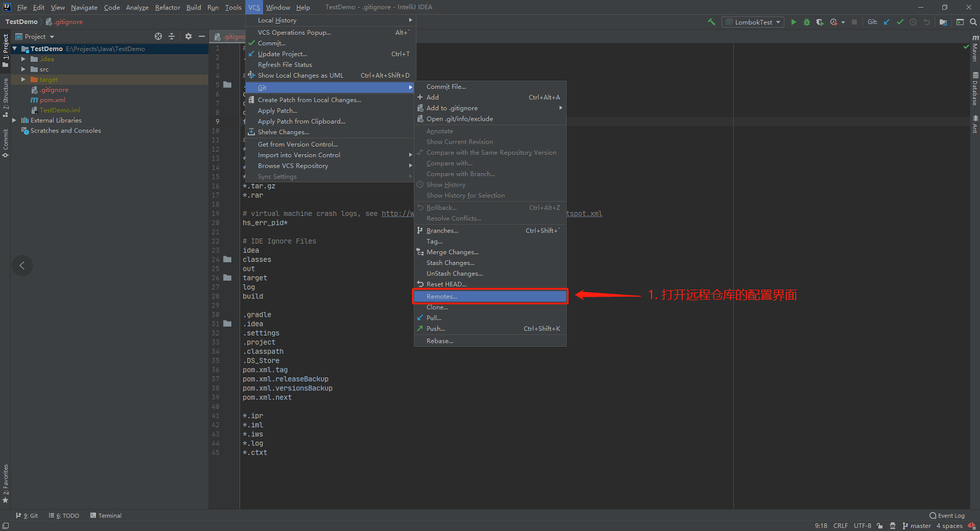Open the Refactor menu
Viewport: 980px width, 531px height.
(x=167, y=7)
